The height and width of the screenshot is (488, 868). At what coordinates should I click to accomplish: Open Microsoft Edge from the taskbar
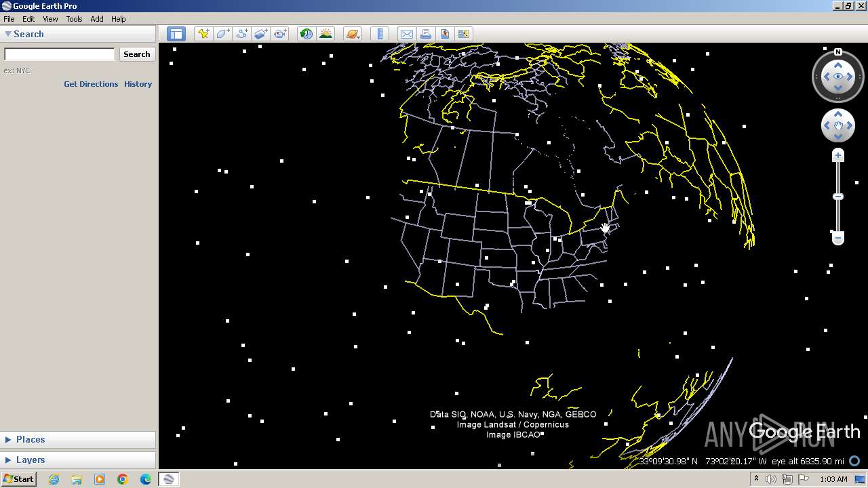[x=146, y=479]
